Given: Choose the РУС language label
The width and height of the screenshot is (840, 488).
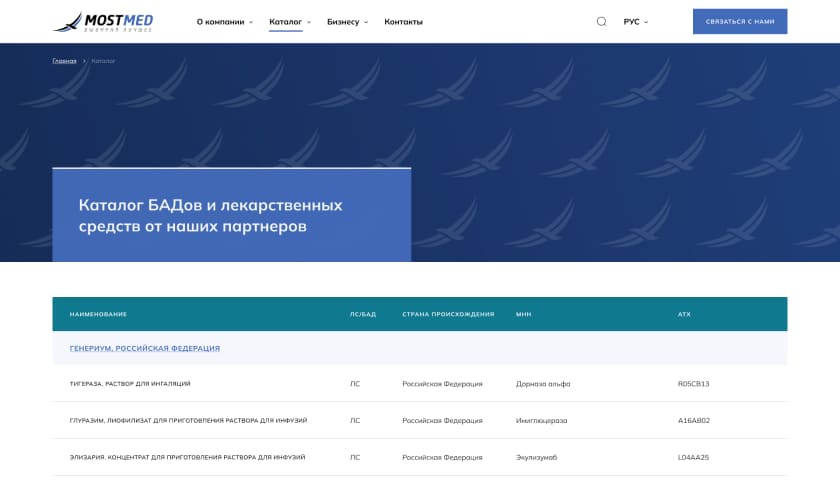Looking at the screenshot, I should click(631, 22).
